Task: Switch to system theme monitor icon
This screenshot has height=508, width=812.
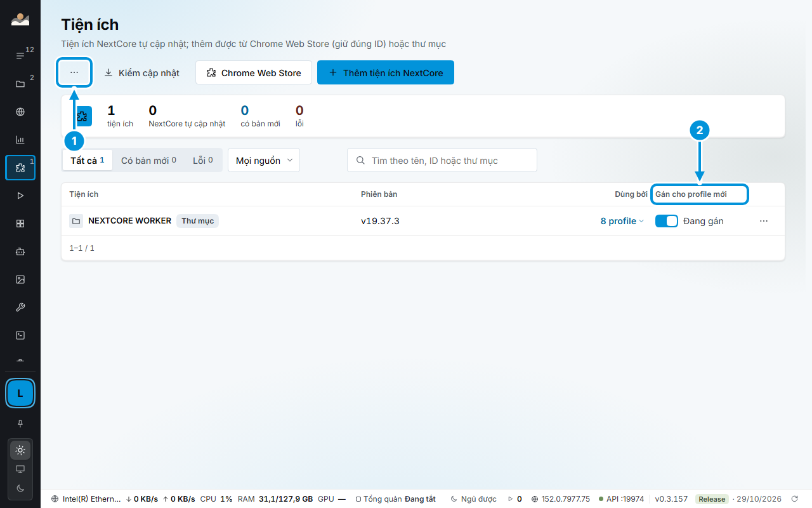Action: [x=20, y=469]
